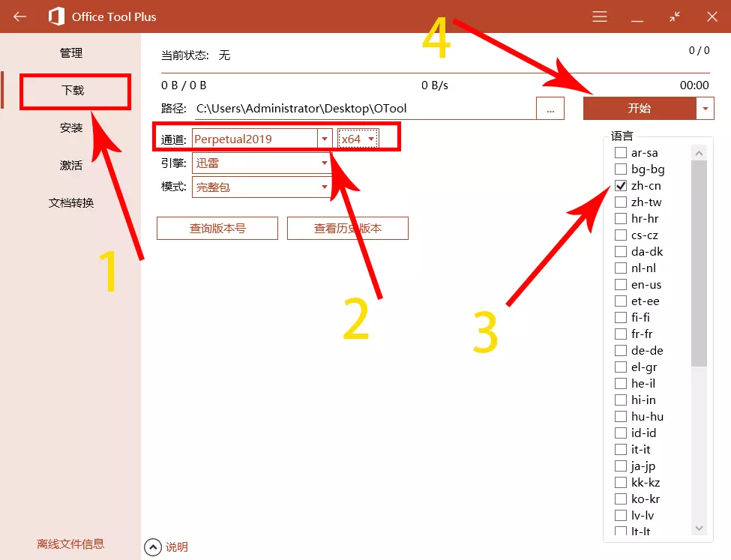Viewport: 731px width, 560px height.
Task: Close the Office Tool Plus window
Action: (712, 16)
